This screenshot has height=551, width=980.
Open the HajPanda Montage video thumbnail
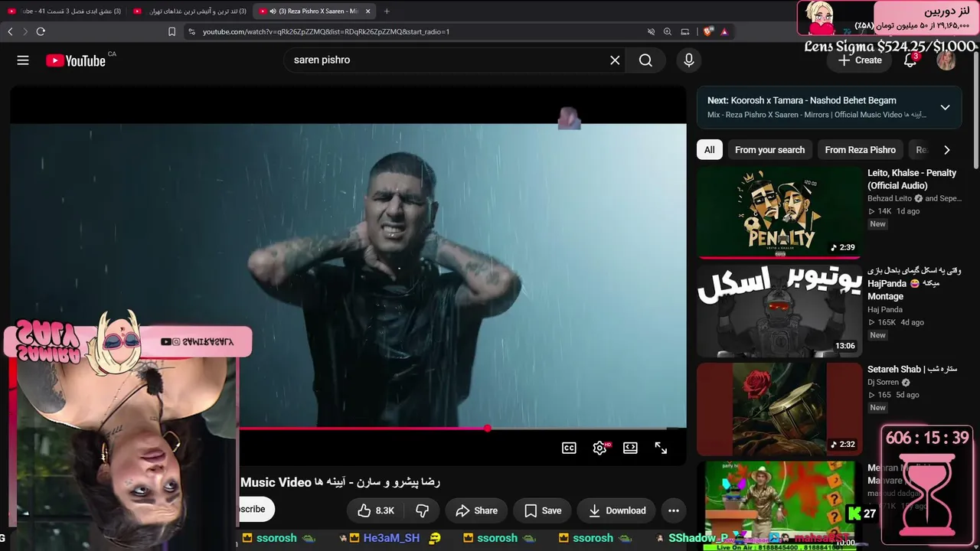tap(779, 311)
